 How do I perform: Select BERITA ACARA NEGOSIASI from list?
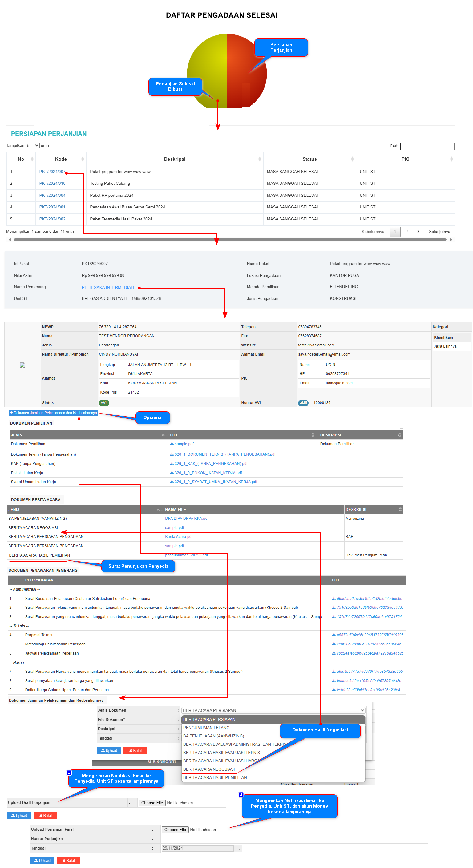pyautogui.click(x=209, y=769)
